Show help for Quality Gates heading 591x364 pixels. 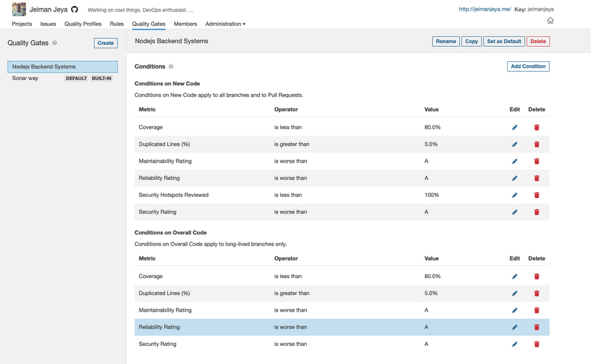click(54, 43)
